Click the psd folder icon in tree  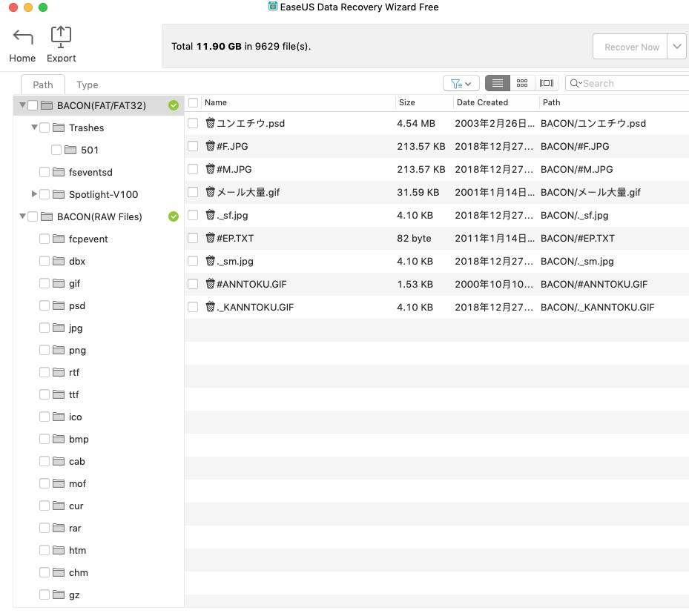[59, 305]
